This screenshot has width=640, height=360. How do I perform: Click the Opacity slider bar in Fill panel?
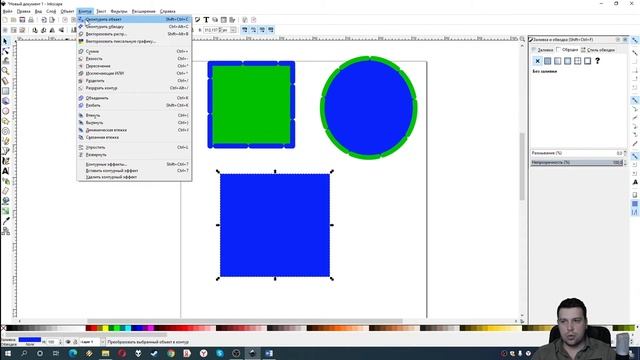pyautogui.click(x=576, y=162)
